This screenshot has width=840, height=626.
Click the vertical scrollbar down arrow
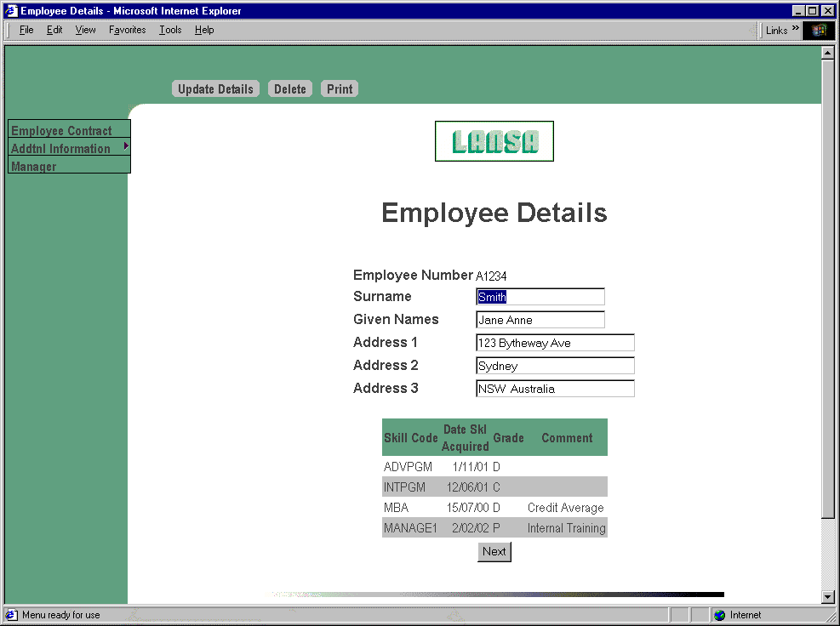click(828, 596)
